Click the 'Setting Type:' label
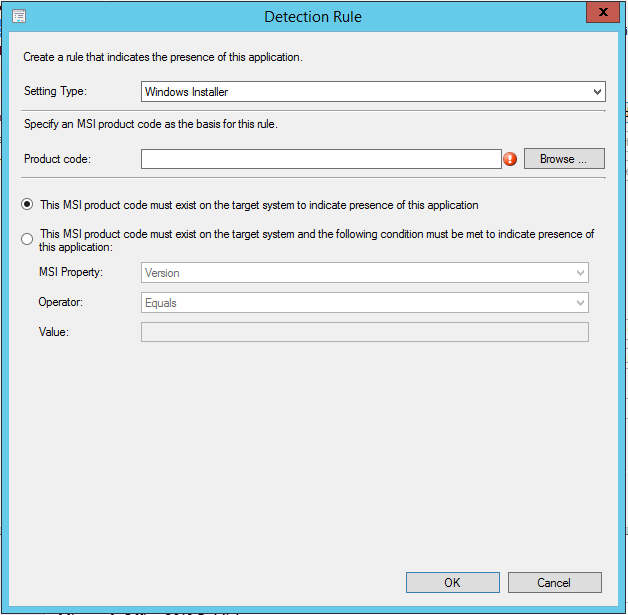 tap(56, 92)
